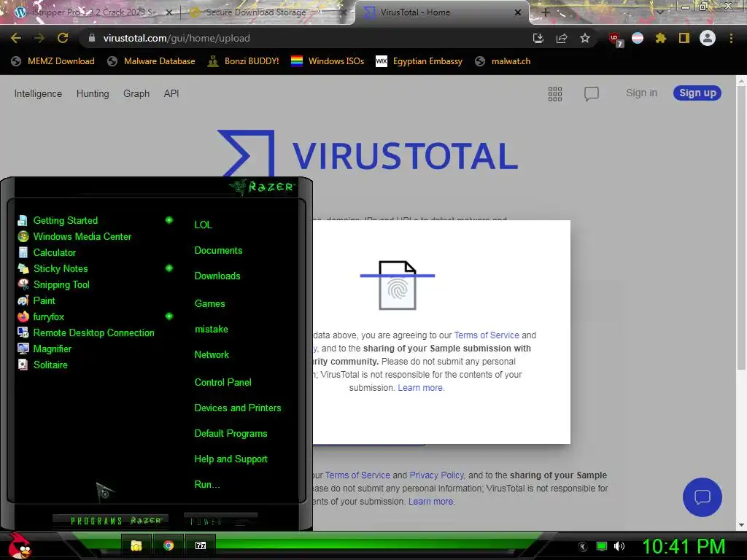Click Sign in on VirusTotal
Screen dimensions: 747x560
coord(641,93)
